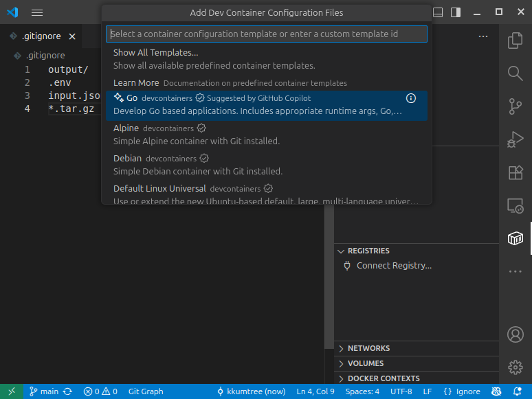Click the verified badge next to Alpine devcontainers
The height and width of the screenshot is (399, 532).
(201, 128)
